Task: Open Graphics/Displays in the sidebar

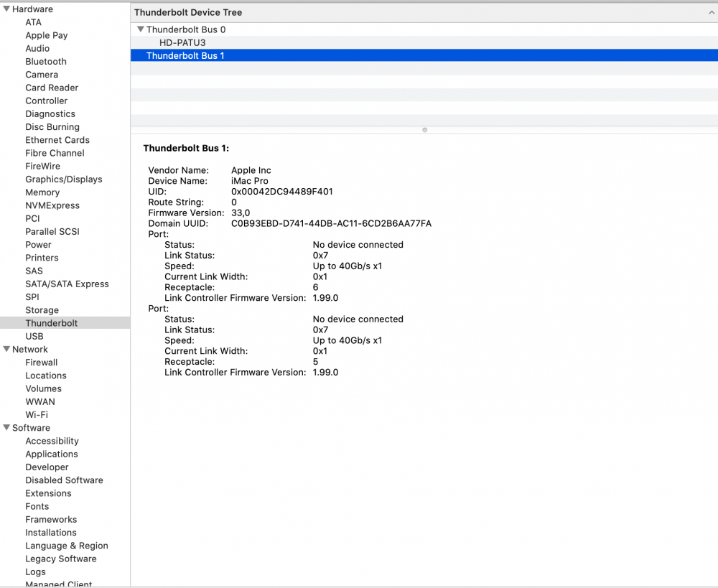Action: [64, 179]
